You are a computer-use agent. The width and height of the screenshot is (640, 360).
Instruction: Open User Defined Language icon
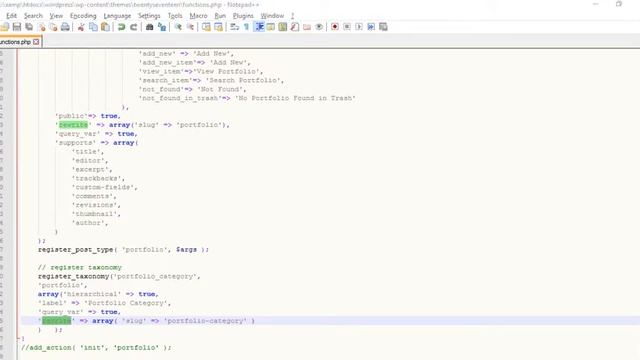271,27
